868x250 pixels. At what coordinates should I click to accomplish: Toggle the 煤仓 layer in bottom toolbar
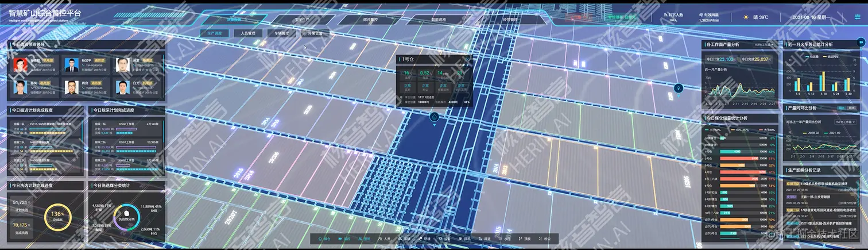pyautogui.click(x=324, y=239)
